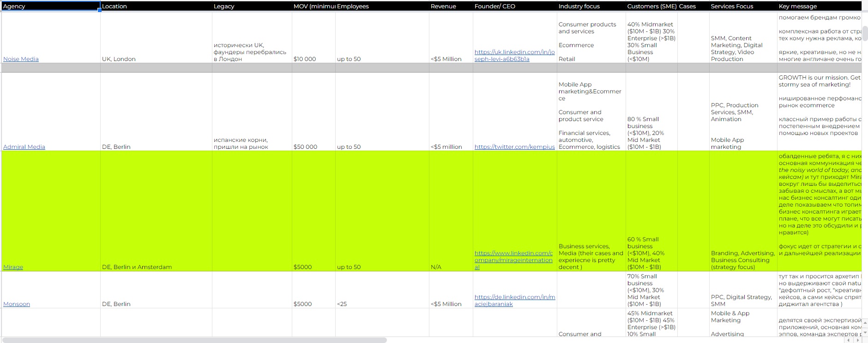Select the 'SMM, Content Marketing, Digital Strategy' cell
Screen dimensions: 868x343
(743, 38)
